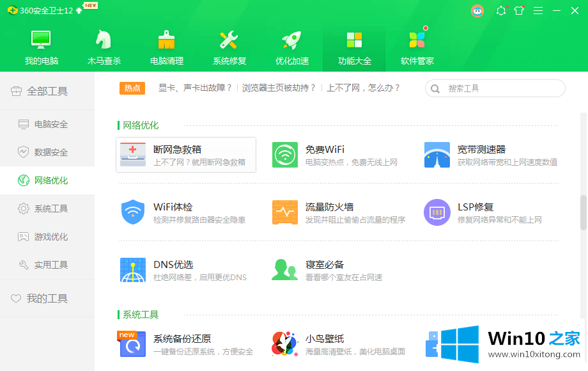Click the search magnifier icon
588x371 pixels.
(435, 89)
